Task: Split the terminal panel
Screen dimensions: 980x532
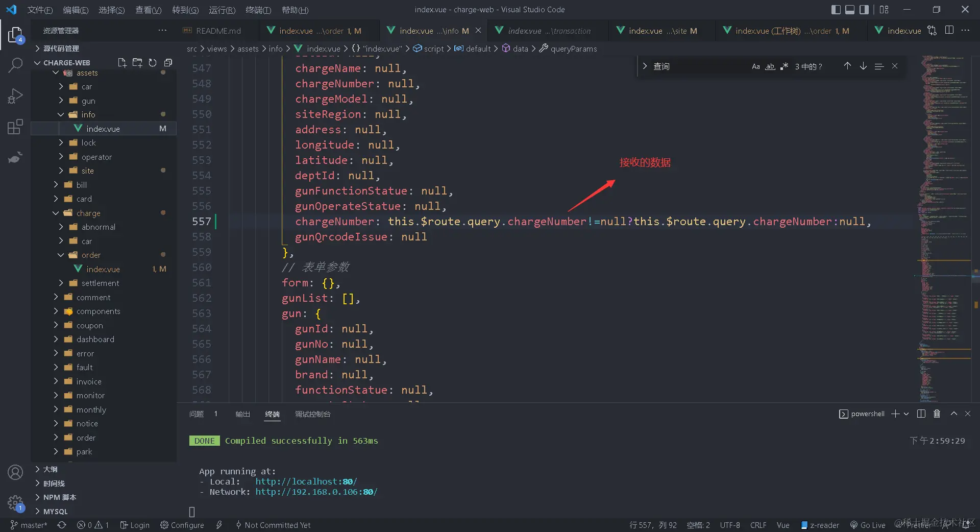Action: click(x=921, y=414)
